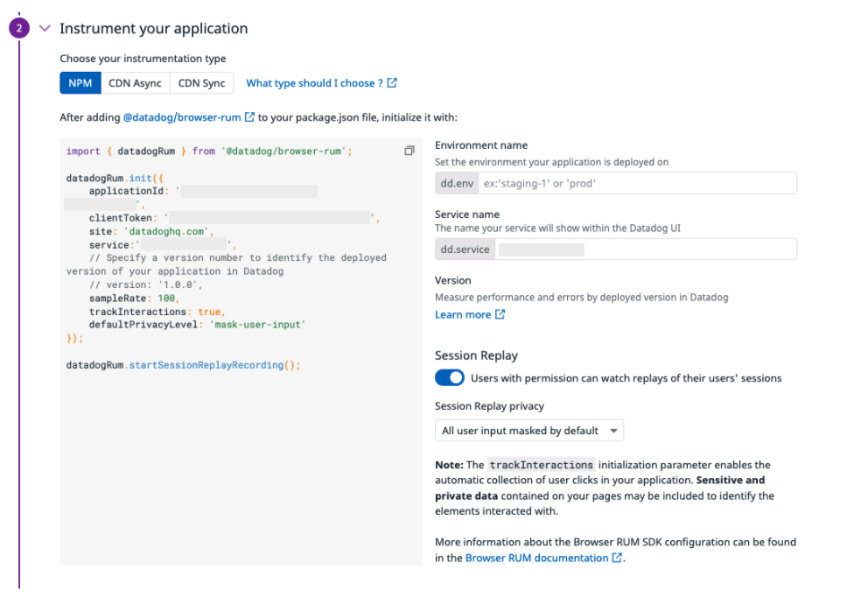Open the @datadog/browser-rum package link
The height and width of the screenshot is (604, 868).
point(182,117)
